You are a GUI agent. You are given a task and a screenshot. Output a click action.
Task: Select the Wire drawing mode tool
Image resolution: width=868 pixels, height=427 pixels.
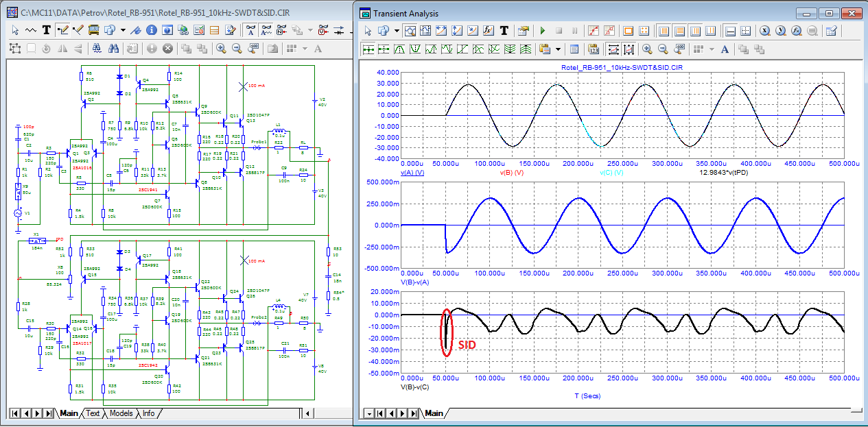pos(63,30)
